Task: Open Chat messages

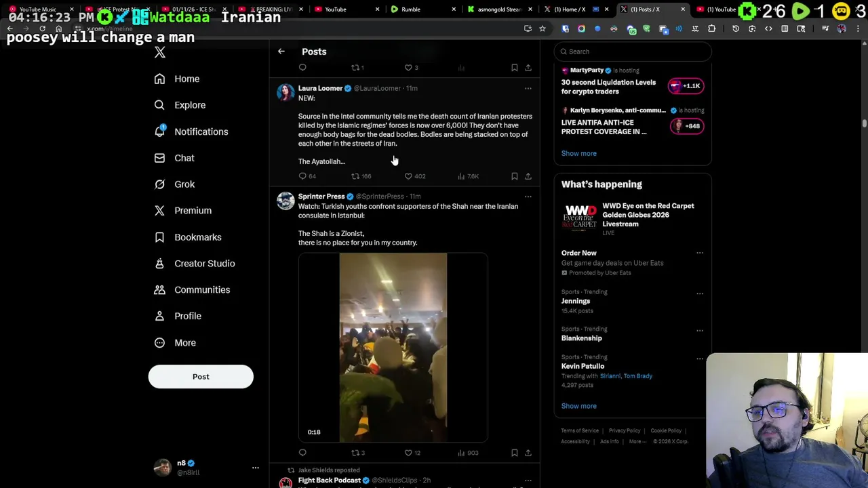Action: point(174,158)
